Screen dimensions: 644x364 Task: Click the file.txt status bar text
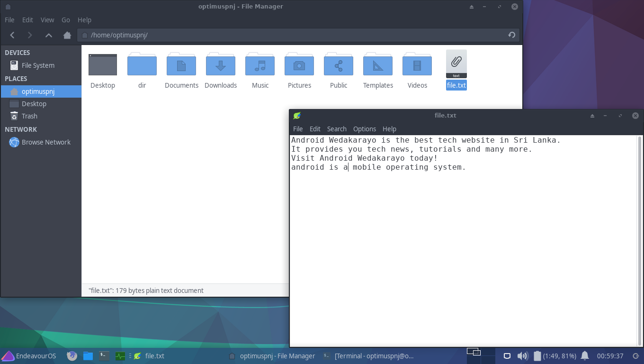146,291
